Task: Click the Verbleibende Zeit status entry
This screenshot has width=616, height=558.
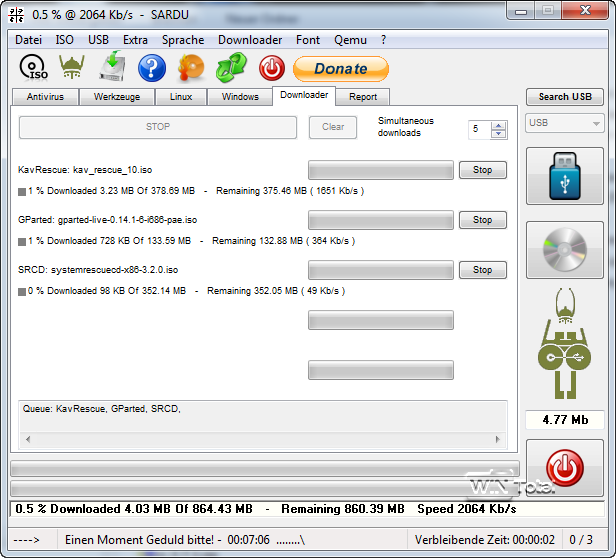Action: click(x=484, y=540)
